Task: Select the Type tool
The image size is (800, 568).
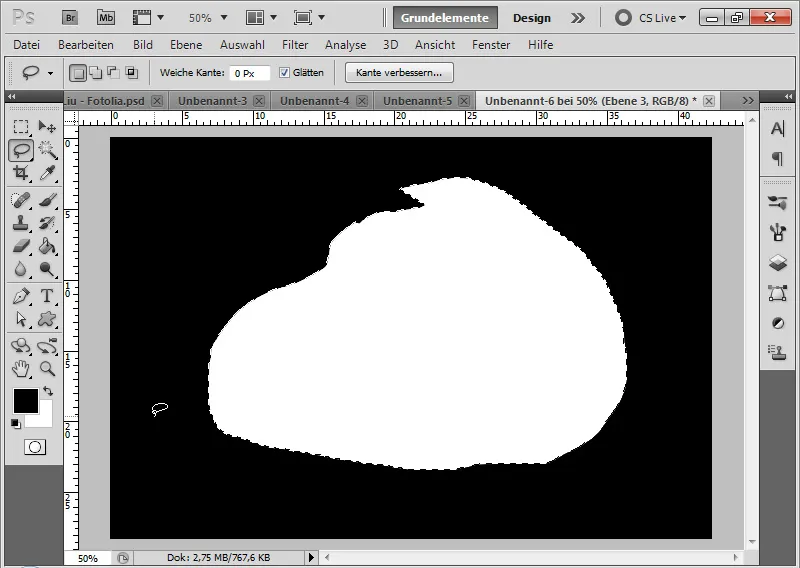Action: point(47,296)
